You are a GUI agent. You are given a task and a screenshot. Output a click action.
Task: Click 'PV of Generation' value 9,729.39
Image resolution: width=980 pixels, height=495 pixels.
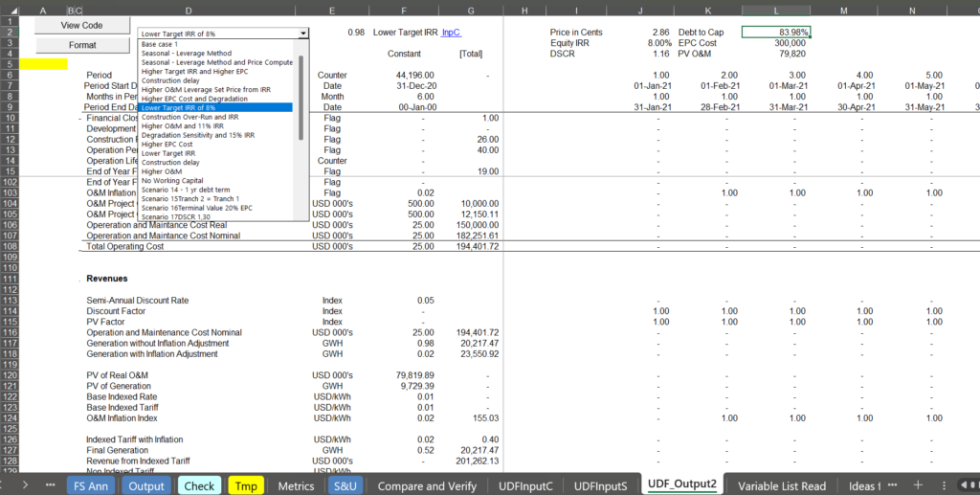click(x=417, y=386)
